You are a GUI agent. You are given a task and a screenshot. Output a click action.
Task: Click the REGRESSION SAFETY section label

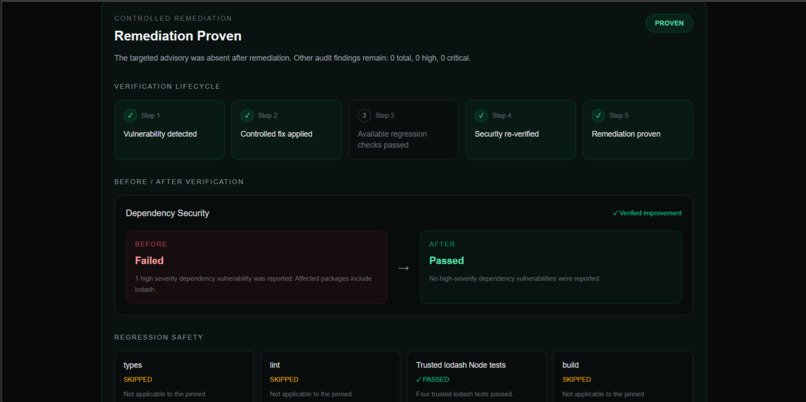(x=159, y=337)
